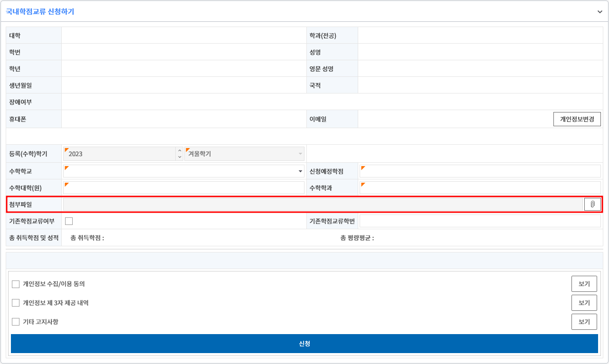
Task: Click the 기존학점교류학번 input field
Action: click(x=480, y=221)
